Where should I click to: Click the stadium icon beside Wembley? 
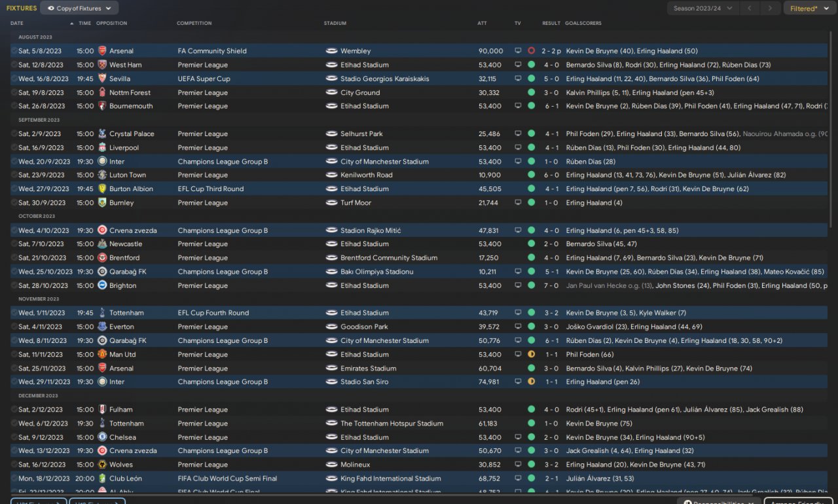coord(331,51)
